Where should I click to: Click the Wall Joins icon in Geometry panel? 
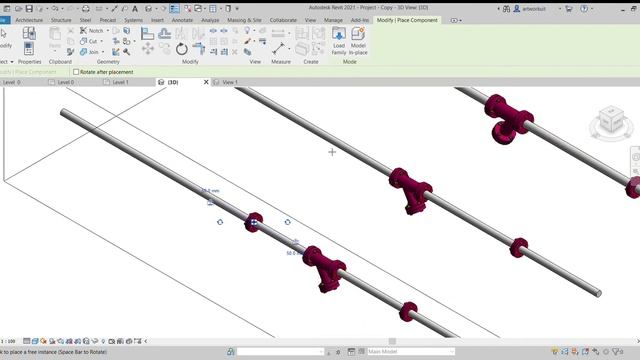tap(116, 52)
